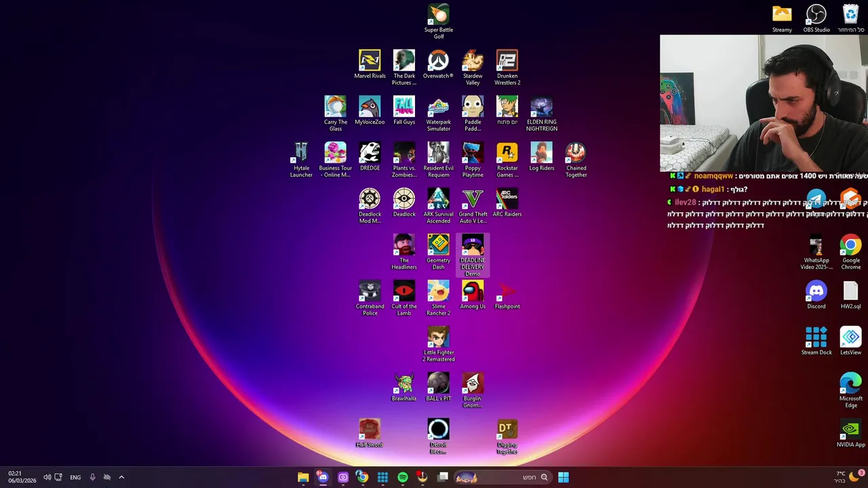Select the Drunken Wrestlers 2 icon
The height and width of the screenshot is (488, 868).
tap(507, 68)
